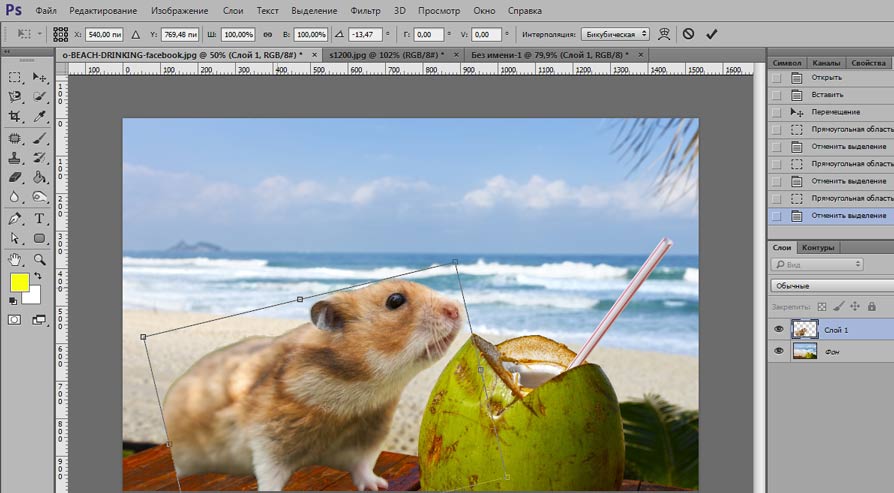Toggle relative positioning triangle between X and Y

pos(136,34)
